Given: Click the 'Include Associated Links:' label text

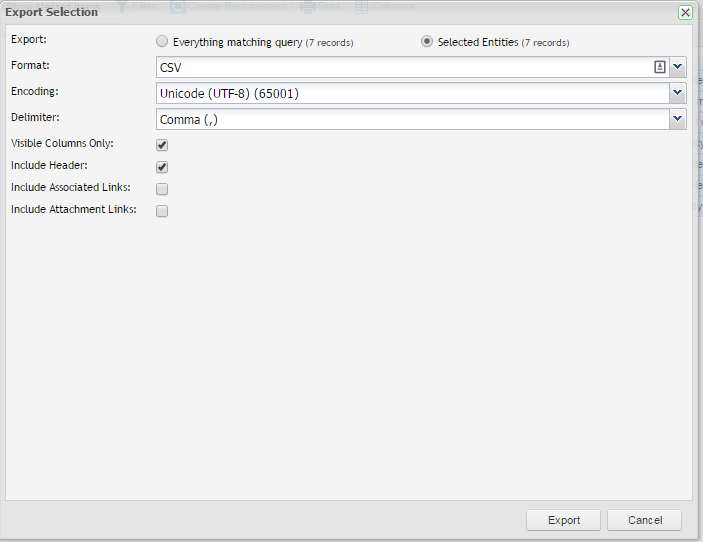Looking at the screenshot, I should pos(70,188).
